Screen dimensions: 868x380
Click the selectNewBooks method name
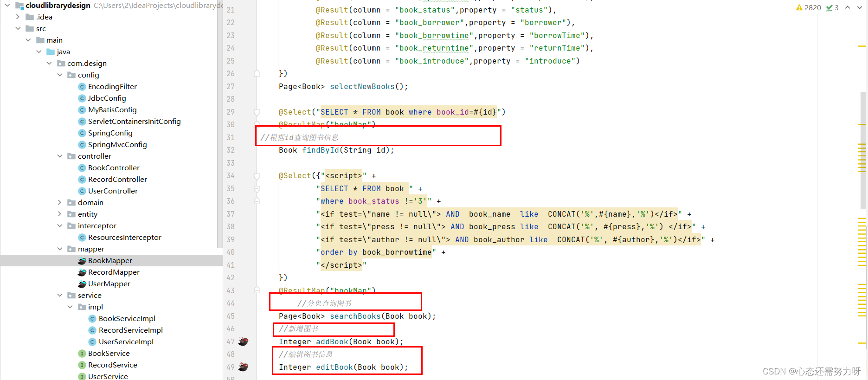[x=362, y=86]
